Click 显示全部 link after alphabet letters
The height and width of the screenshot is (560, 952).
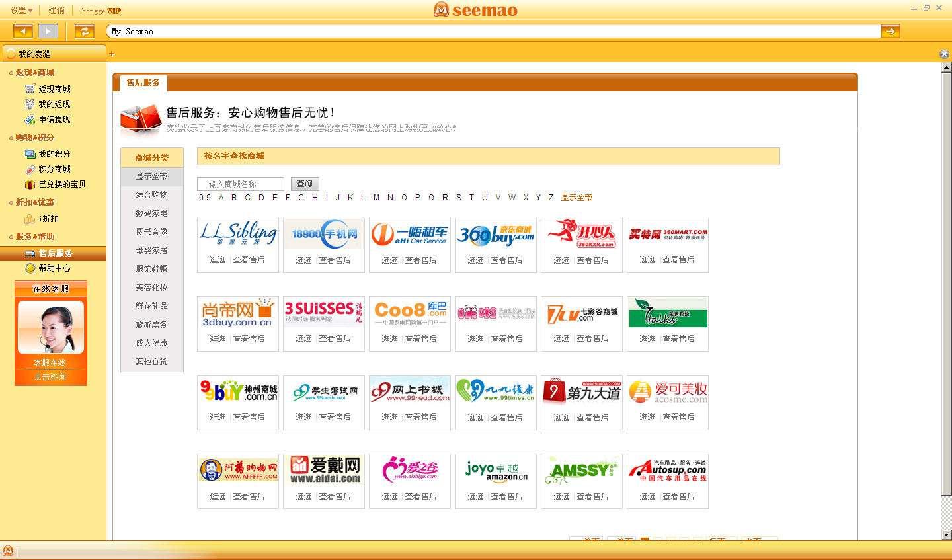point(576,198)
